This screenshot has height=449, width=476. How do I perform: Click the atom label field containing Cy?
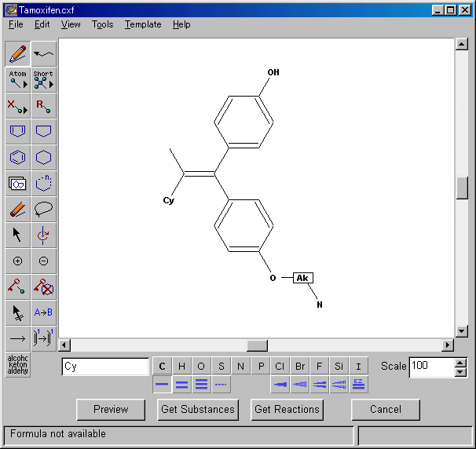point(105,367)
